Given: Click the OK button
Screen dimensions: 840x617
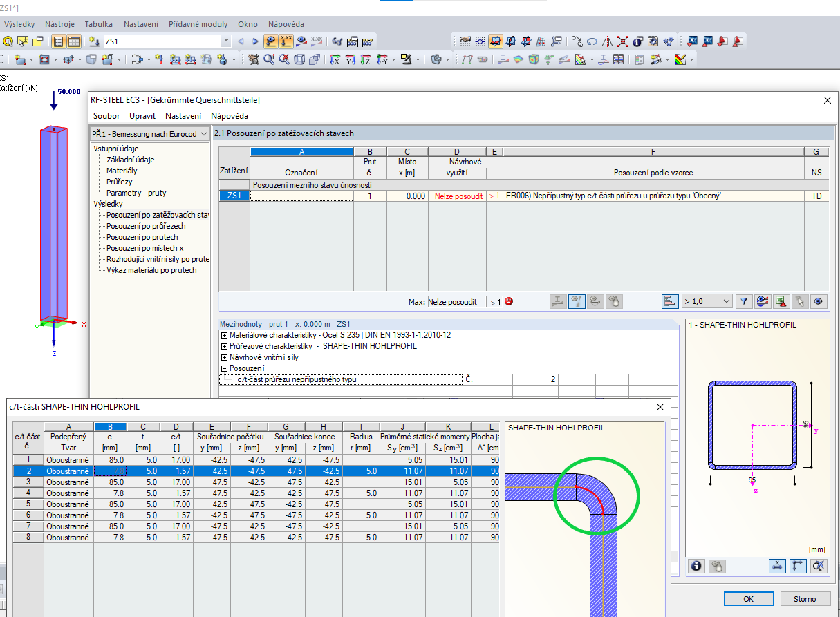Looking at the screenshot, I should 748,599.
